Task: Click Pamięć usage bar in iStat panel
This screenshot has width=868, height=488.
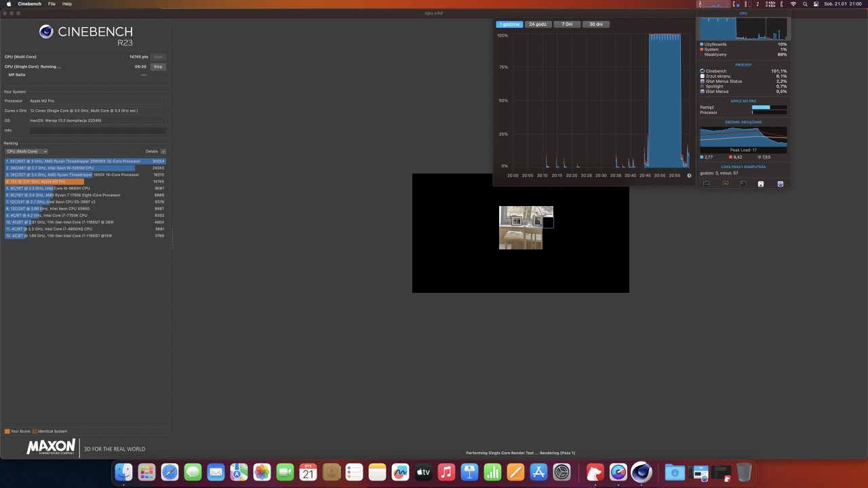Action: click(x=769, y=107)
